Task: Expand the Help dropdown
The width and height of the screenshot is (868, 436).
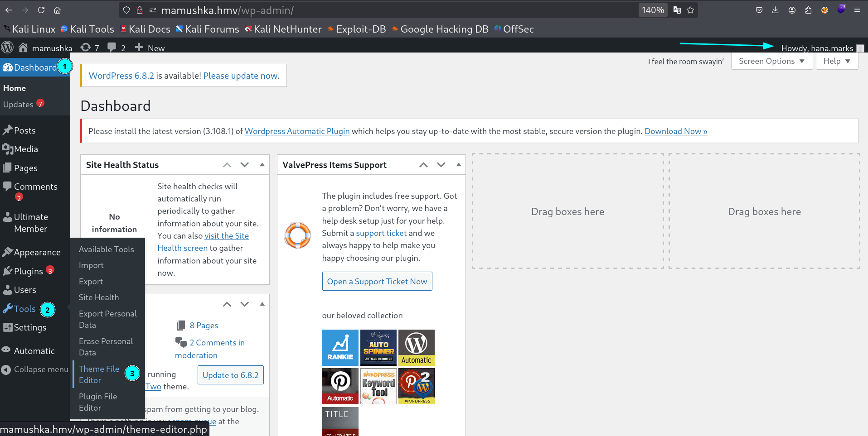Action: point(837,61)
